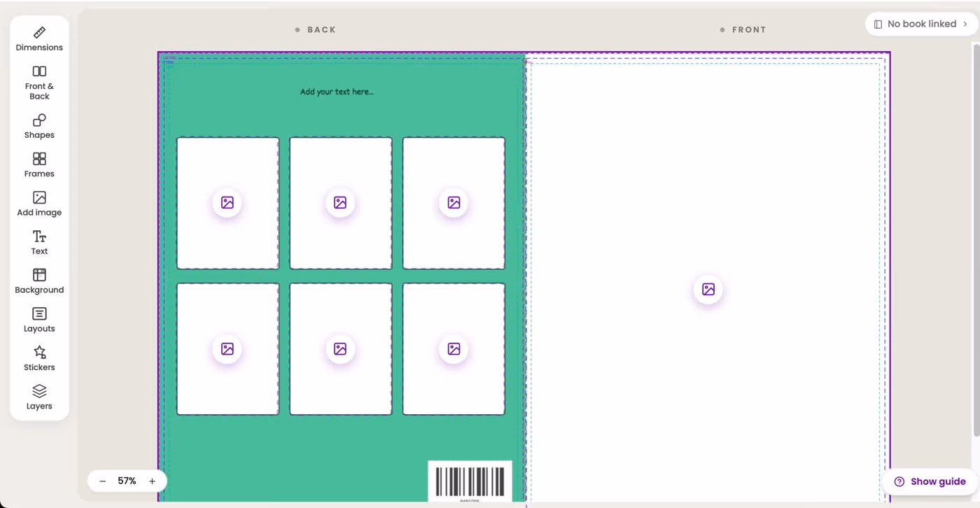Select the barcode on the back cover

click(470, 482)
